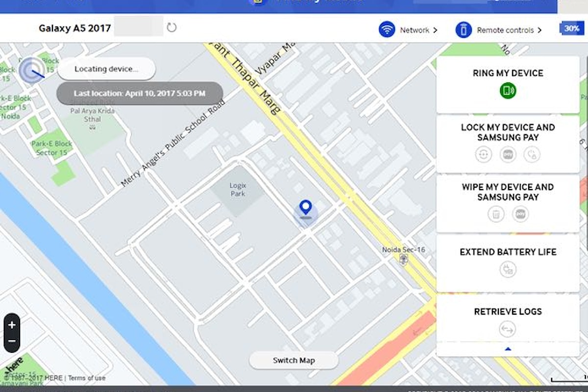
Task: Click the Samsung Pay icon under Wipe My Device
Action: click(x=520, y=214)
